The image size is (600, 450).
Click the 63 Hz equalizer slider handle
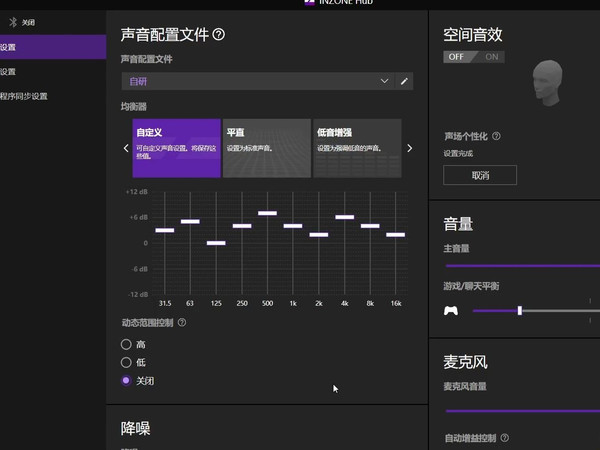(x=190, y=221)
